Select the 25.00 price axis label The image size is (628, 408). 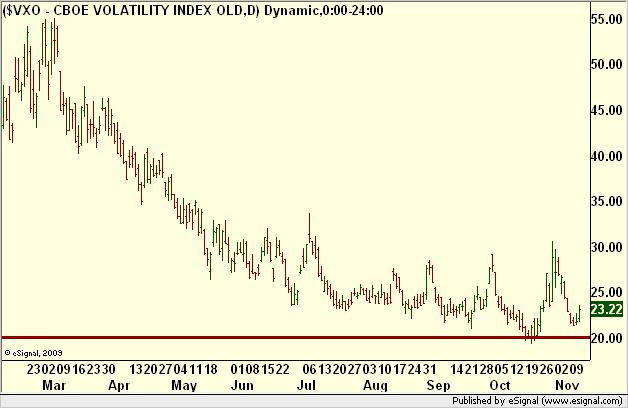(607, 292)
